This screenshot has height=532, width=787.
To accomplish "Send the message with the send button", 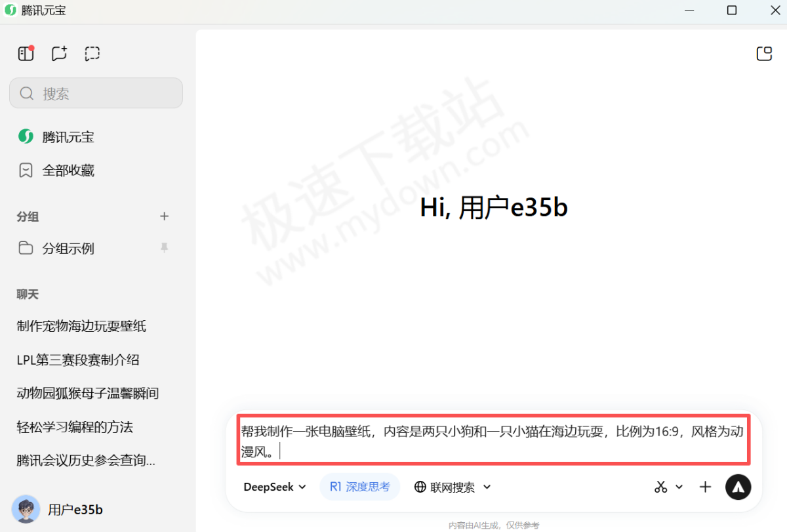I will (x=738, y=487).
